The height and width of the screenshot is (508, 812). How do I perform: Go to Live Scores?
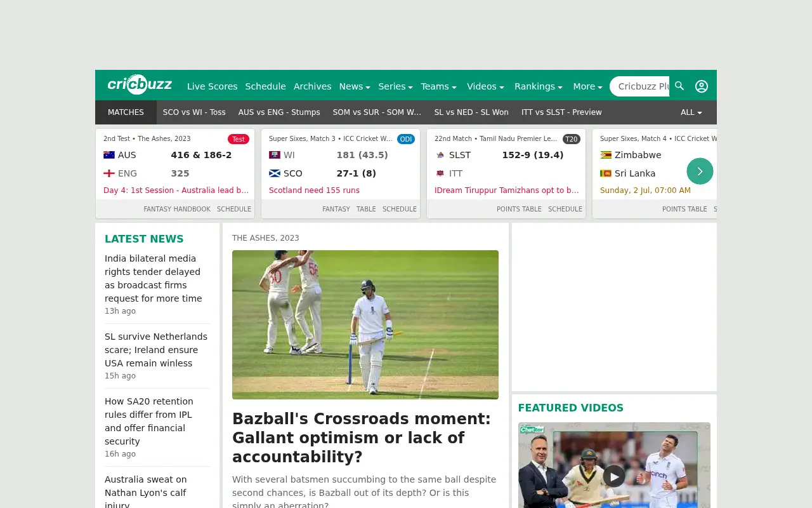212,86
